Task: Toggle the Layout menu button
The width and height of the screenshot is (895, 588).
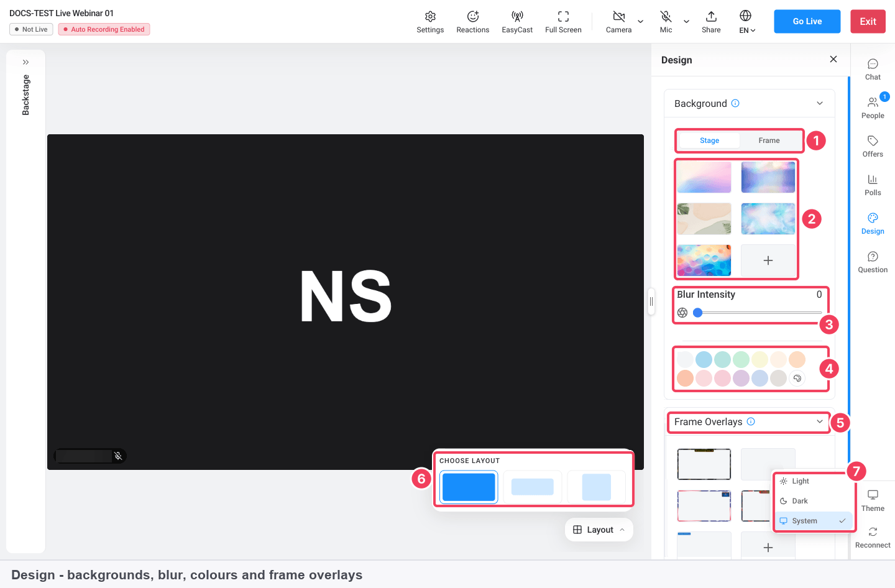Action: pos(599,530)
